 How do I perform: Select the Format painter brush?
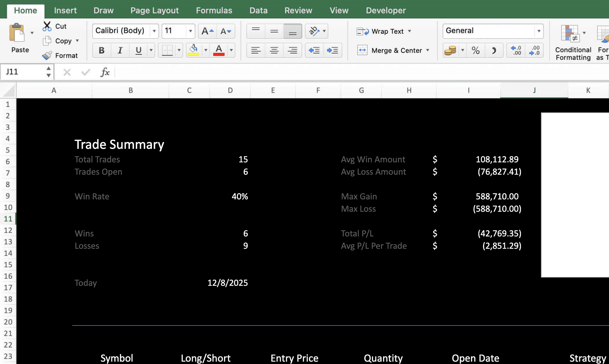point(47,55)
